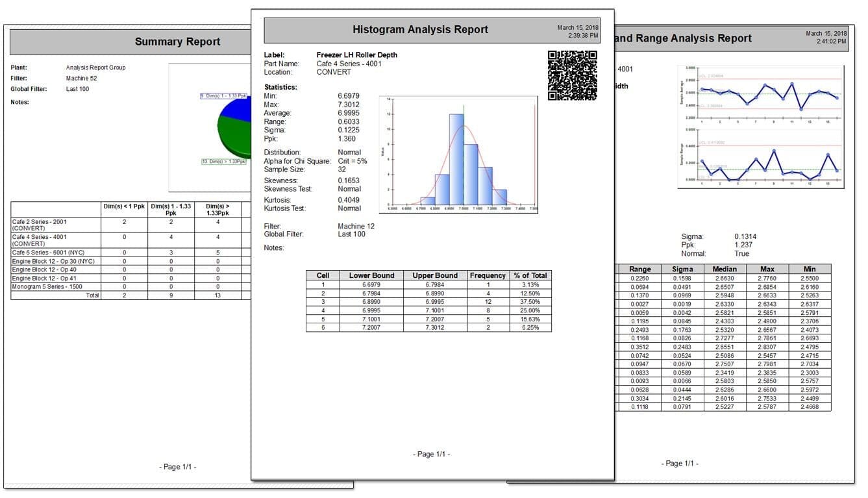The image size is (868, 498).
Task: Click Upper Bound value 7.2007
Action: [x=436, y=319]
